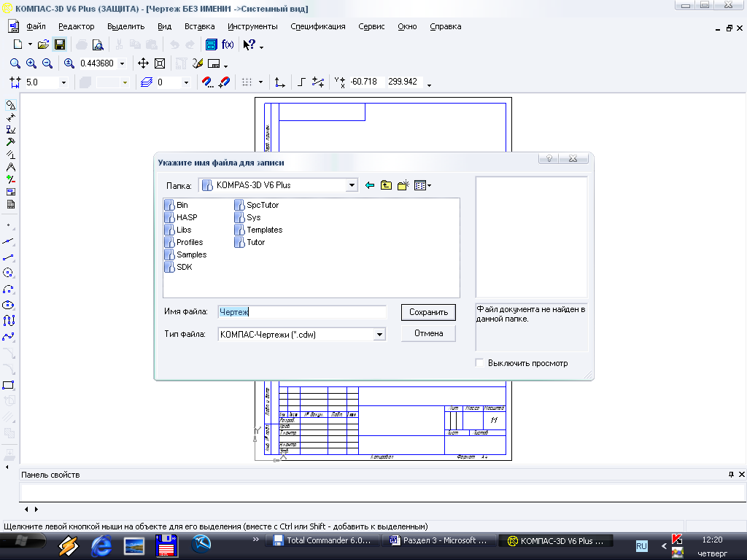The height and width of the screenshot is (560, 747).
Task: Click the layers state icon
Action: tap(146, 82)
